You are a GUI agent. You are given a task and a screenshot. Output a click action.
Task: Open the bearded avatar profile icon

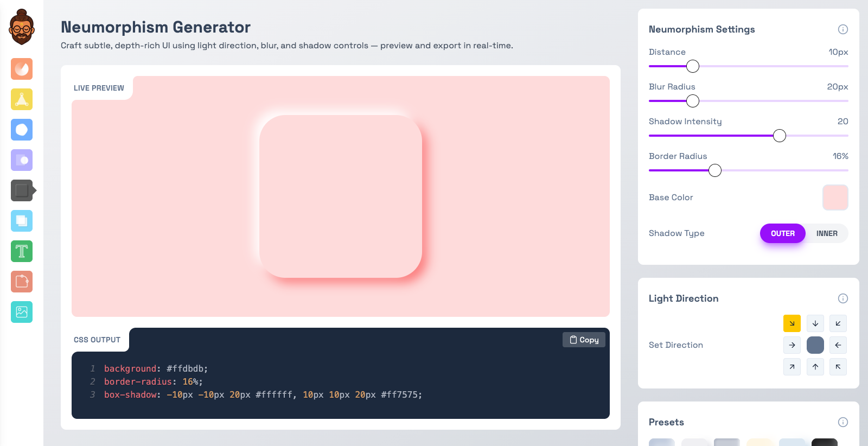coord(22,27)
